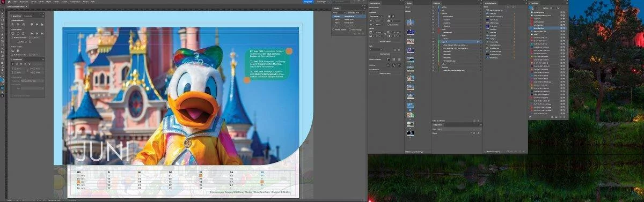Click the first Lineale und Raster icon
The width and height of the screenshot is (644, 202).
pyautogui.click(x=388, y=59)
